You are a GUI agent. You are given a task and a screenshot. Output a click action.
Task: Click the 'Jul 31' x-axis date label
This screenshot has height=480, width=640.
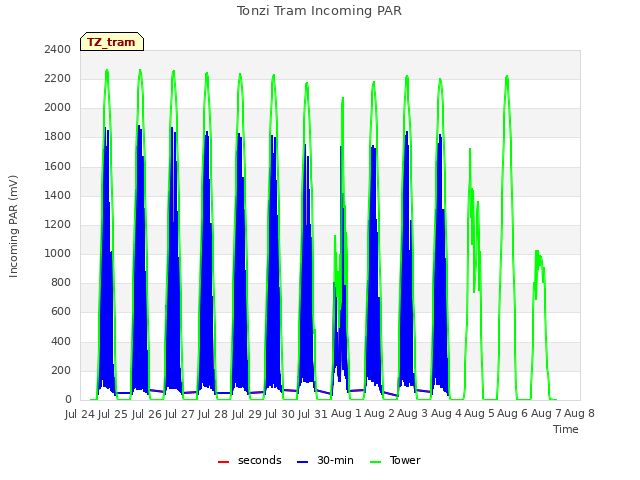313,414
